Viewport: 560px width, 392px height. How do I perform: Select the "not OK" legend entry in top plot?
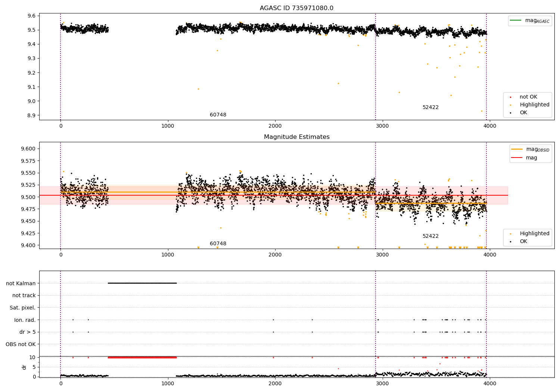point(528,97)
